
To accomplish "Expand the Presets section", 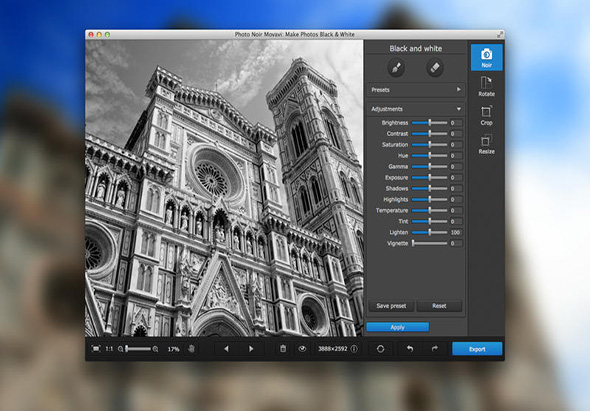I will click(x=416, y=90).
